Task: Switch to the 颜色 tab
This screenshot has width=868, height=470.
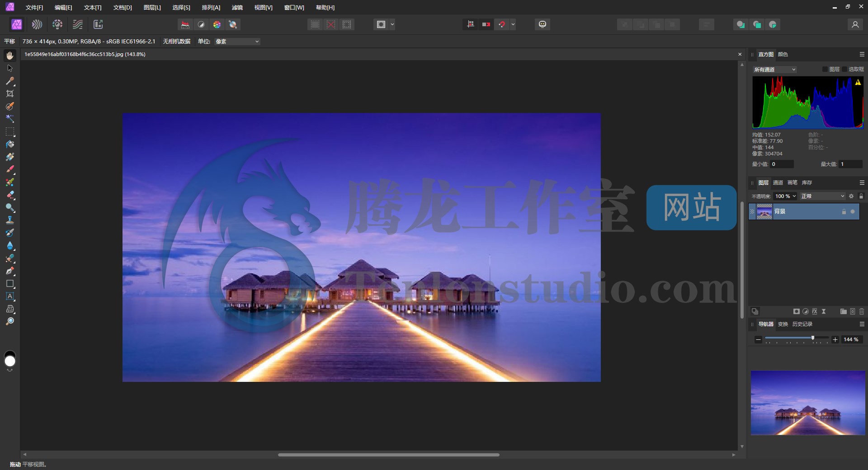Action: pos(783,54)
